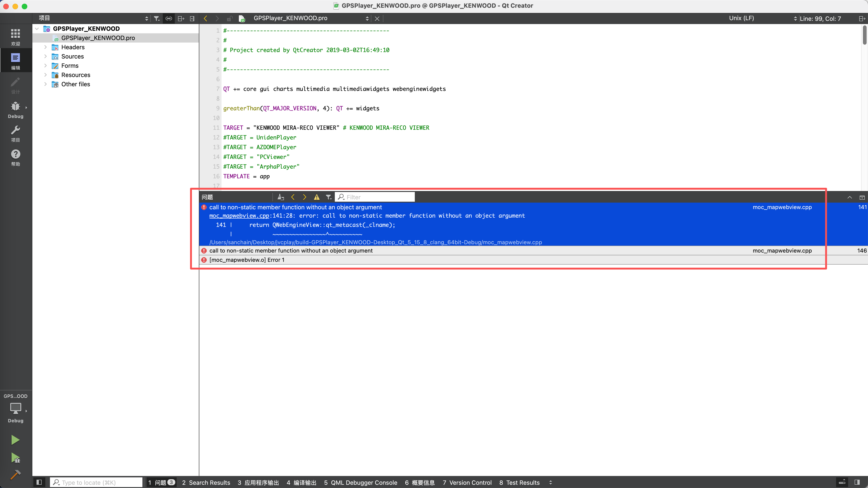The height and width of the screenshot is (488, 868).
Task: Click the moc_mapwebview.cpp error link
Action: click(239, 216)
